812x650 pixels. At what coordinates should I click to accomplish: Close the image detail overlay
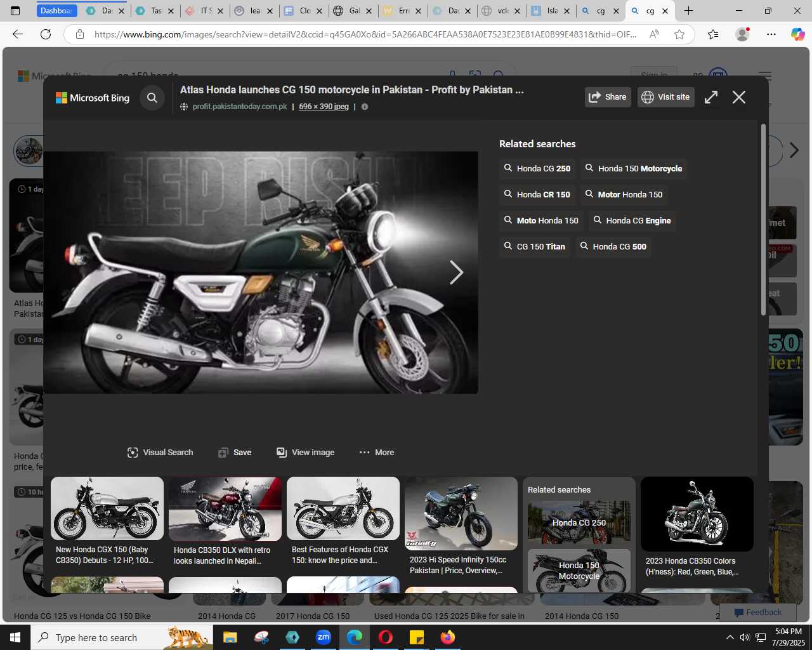(x=739, y=97)
